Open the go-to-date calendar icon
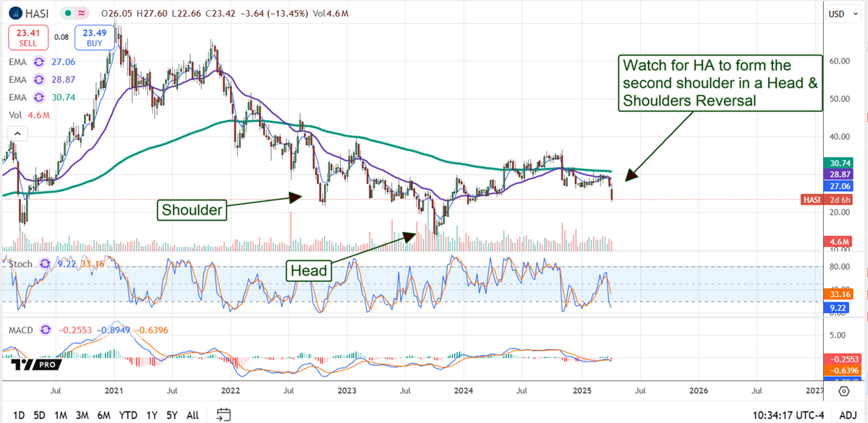The width and height of the screenshot is (868, 423). (224, 414)
